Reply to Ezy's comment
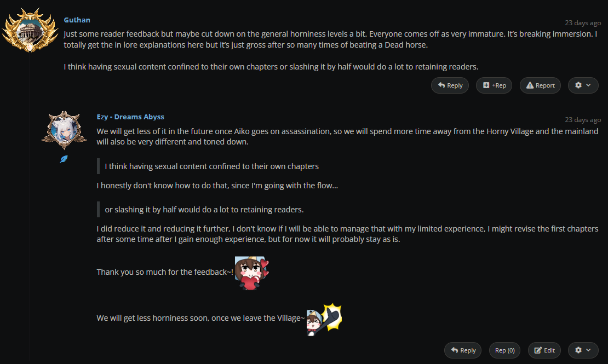 pyautogui.click(x=463, y=350)
